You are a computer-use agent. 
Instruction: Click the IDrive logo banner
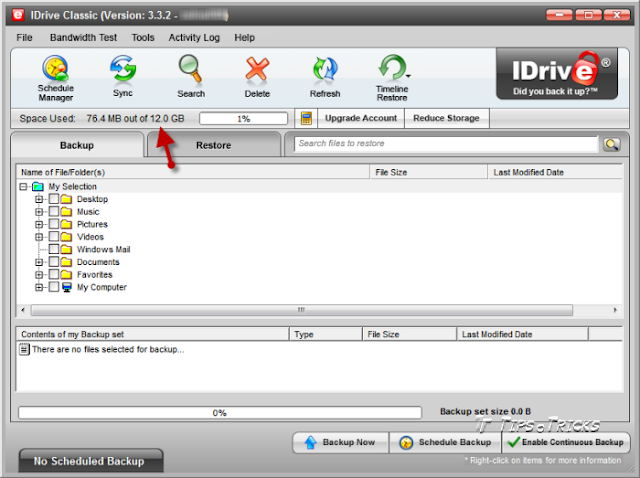click(557, 74)
